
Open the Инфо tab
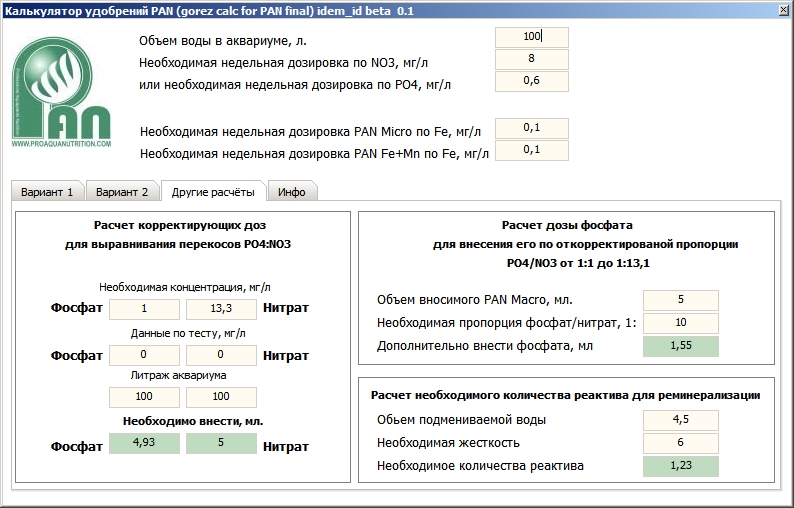click(291, 192)
